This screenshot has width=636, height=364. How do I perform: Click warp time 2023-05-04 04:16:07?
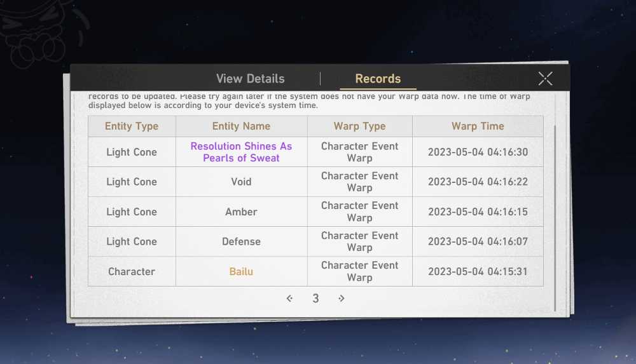point(478,241)
